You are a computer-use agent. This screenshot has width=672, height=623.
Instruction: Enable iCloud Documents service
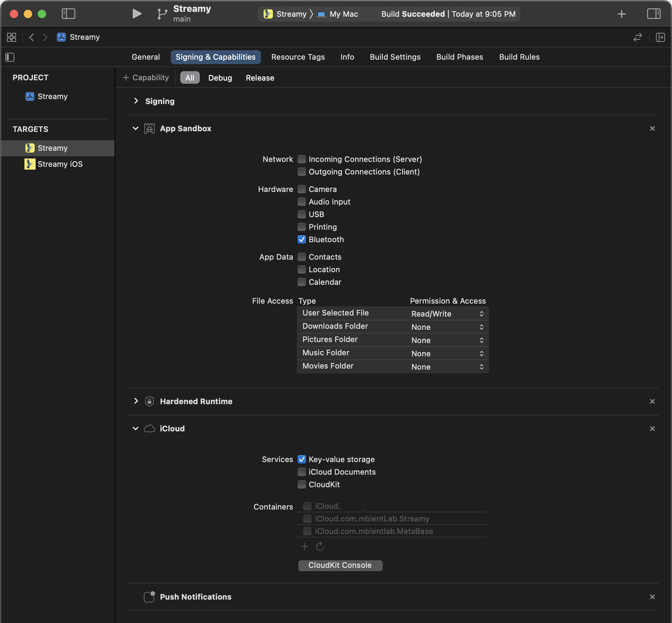pos(302,472)
